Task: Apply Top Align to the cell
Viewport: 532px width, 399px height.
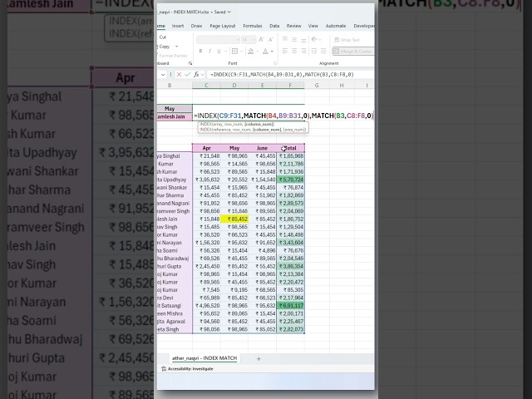Action: 285,40
